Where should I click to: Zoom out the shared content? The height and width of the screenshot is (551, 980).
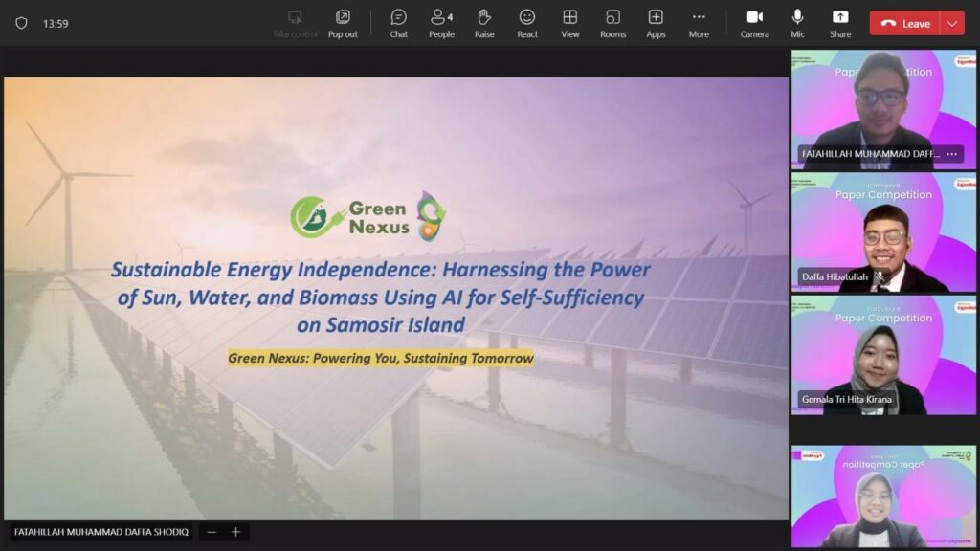(x=212, y=532)
